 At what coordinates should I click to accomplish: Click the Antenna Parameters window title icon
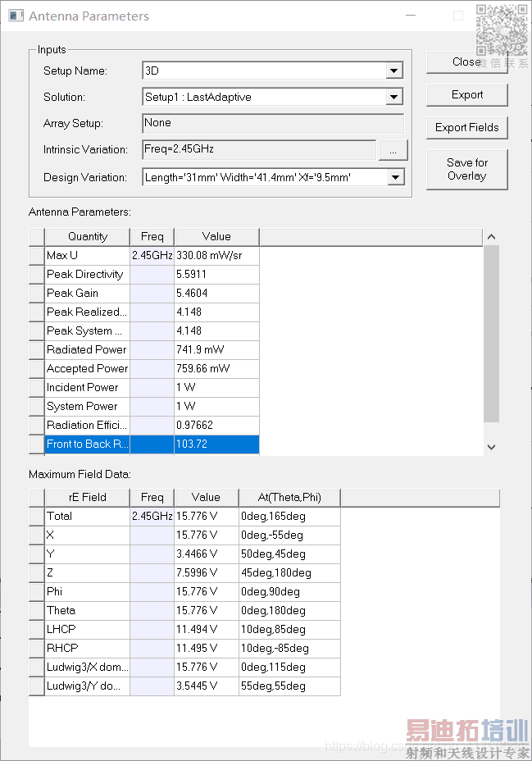(x=16, y=16)
